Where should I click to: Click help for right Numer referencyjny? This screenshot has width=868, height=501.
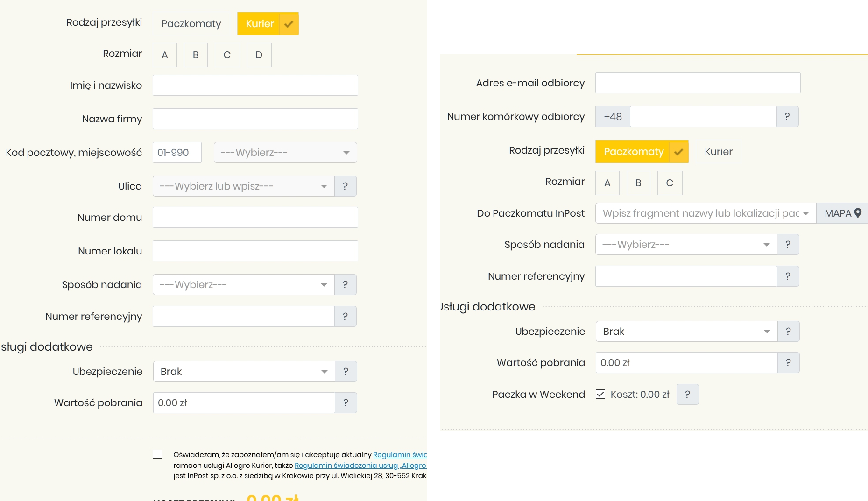(x=788, y=276)
